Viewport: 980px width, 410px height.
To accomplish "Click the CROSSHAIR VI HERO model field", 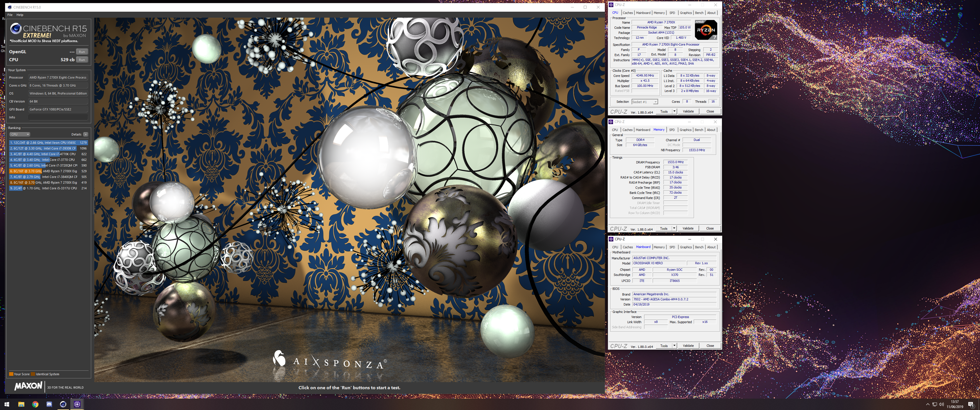I will coord(659,263).
